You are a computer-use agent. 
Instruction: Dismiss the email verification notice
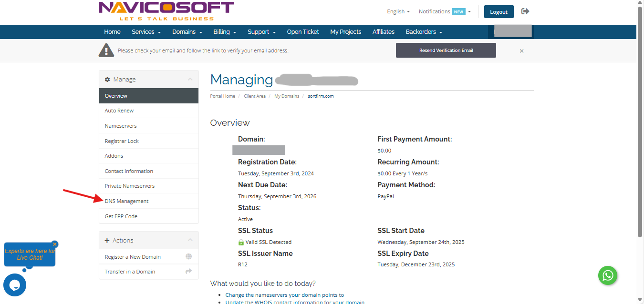point(521,51)
